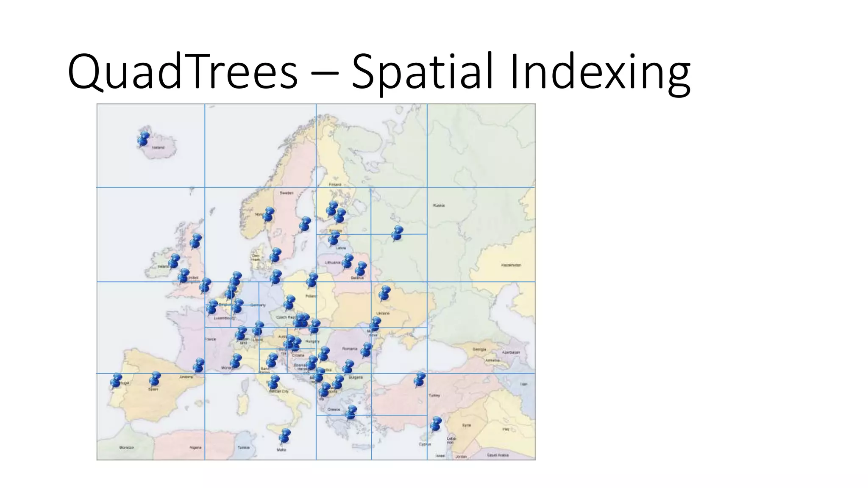This screenshot has width=868, height=488.
Task: Select the pushpin above the Belarus label
Action: click(361, 269)
